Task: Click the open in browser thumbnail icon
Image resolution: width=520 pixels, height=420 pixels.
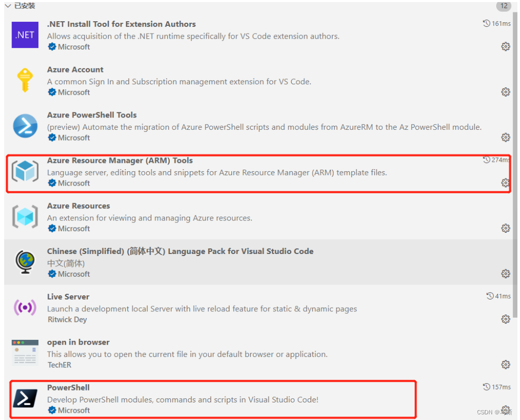Action: pos(25,352)
